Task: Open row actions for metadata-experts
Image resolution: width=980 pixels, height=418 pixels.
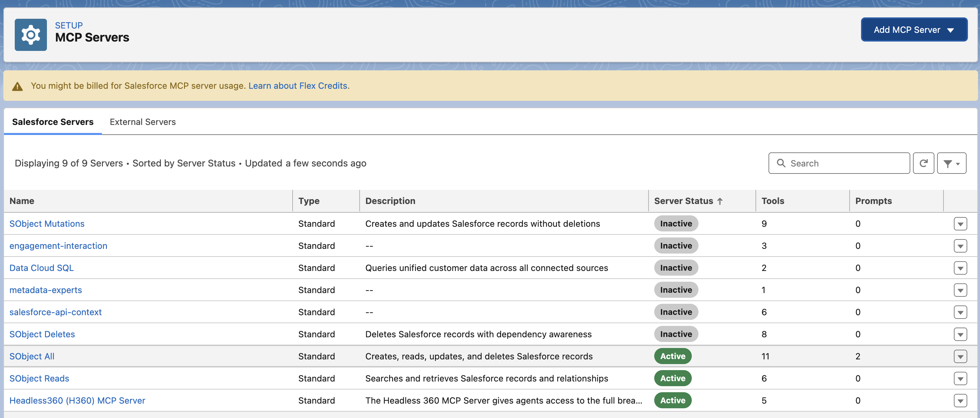Action: tap(960, 290)
